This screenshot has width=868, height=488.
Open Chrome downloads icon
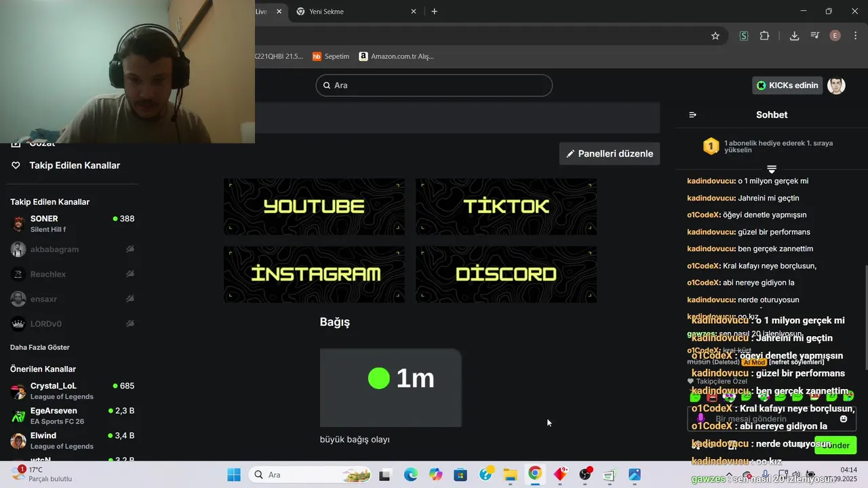pos(794,36)
